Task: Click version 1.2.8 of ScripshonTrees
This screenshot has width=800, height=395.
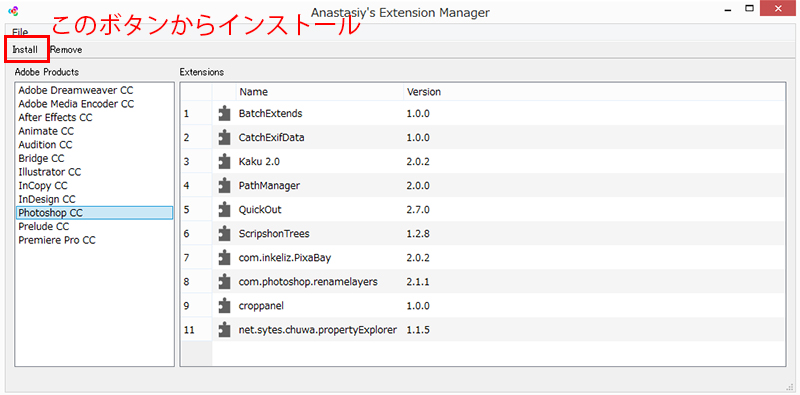Action: (418, 234)
